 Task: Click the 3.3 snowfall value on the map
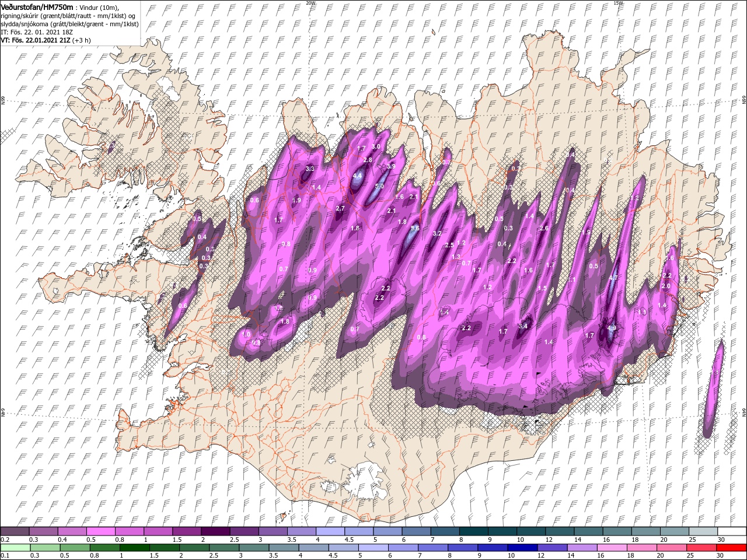(310, 169)
